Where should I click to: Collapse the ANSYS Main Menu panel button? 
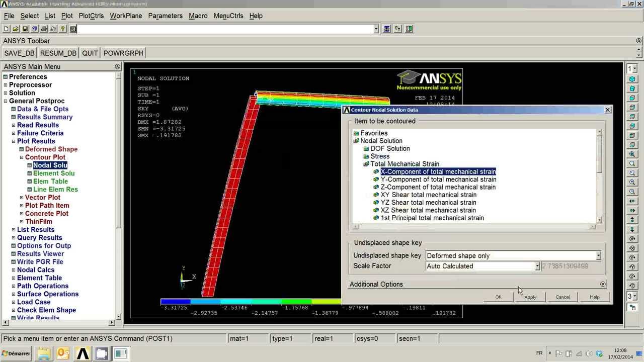(x=118, y=66)
